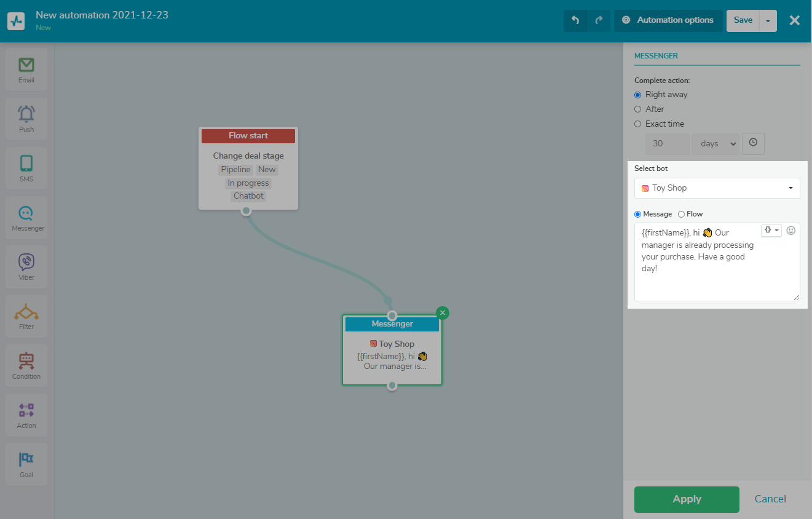
Task: Click the Pipeline tag in Flow start
Action: pyautogui.click(x=236, y=170)
